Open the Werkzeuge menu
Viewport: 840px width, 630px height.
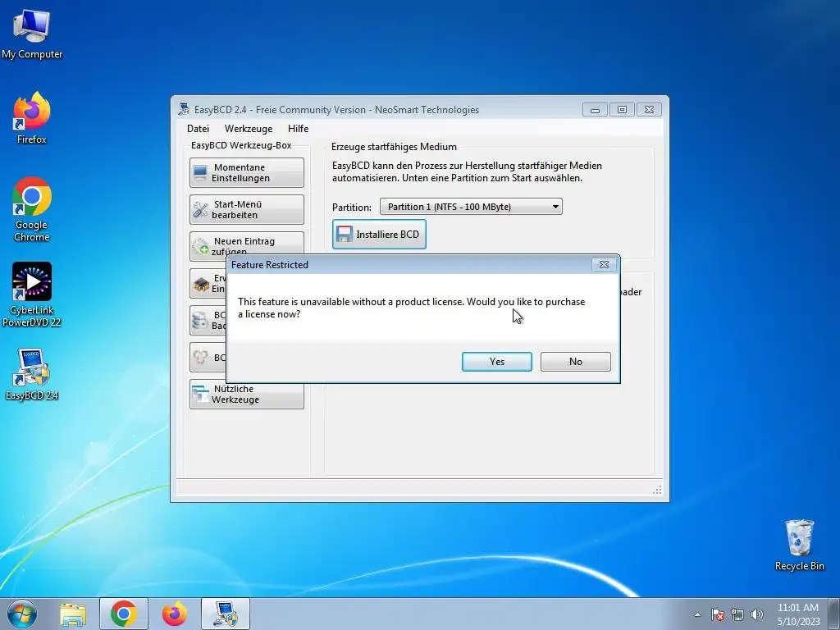tap(248, 129)
